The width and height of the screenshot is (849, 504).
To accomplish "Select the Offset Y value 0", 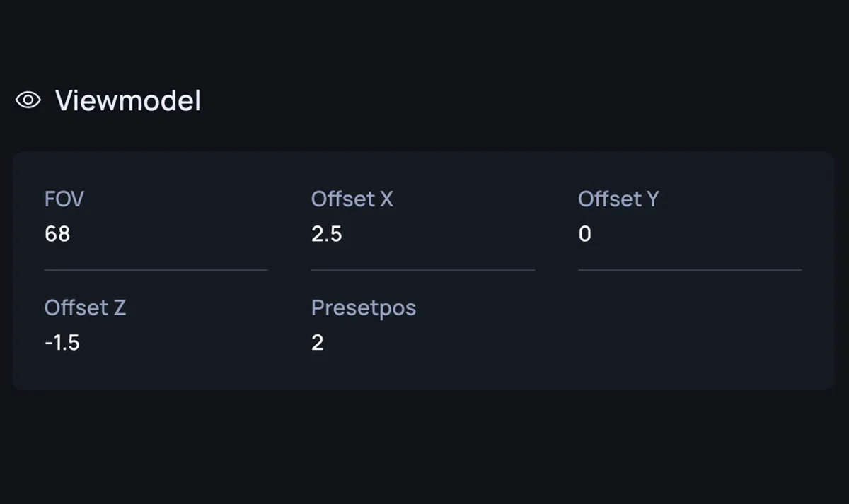I will [584, 234].
